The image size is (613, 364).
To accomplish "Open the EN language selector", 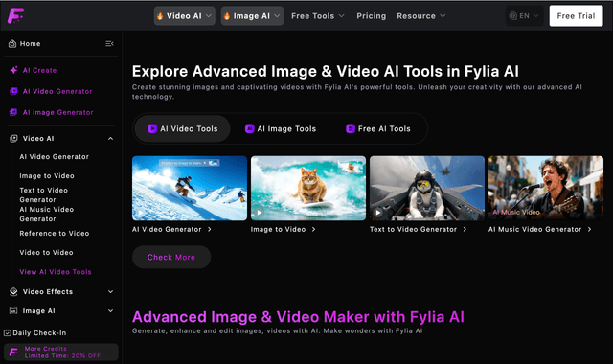I will (524, 16).
